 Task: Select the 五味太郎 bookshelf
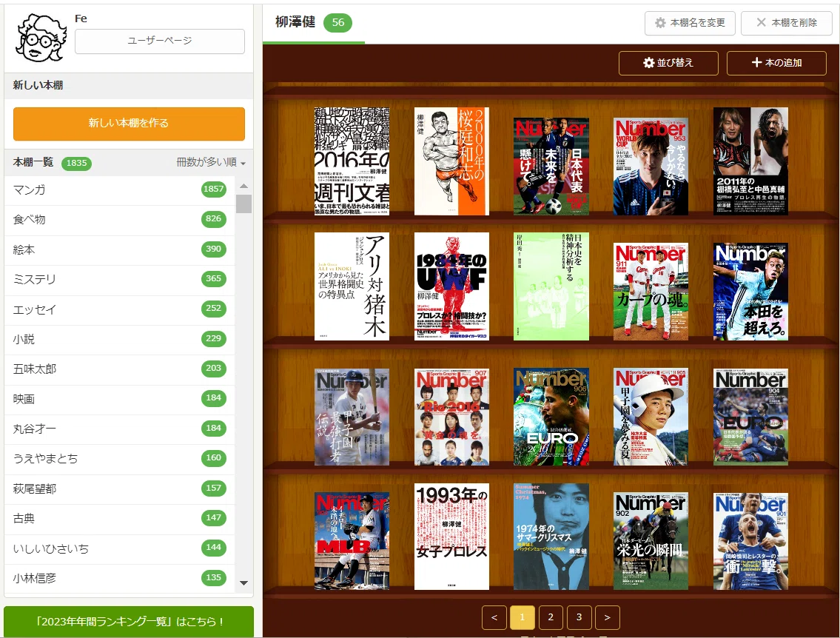coord(119,369)
